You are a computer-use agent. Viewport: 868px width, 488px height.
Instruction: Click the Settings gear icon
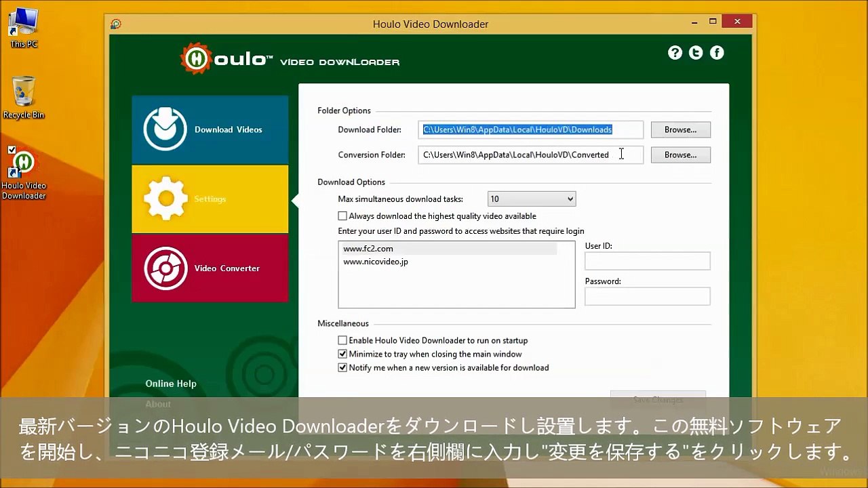click(165, 199)
